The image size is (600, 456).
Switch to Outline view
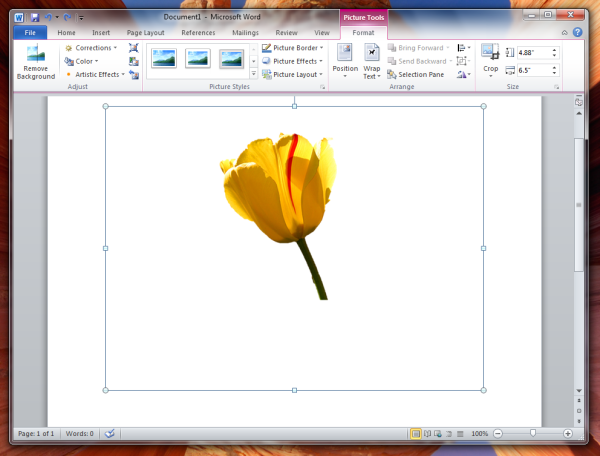pyautogui.click(x=449, y=433)
